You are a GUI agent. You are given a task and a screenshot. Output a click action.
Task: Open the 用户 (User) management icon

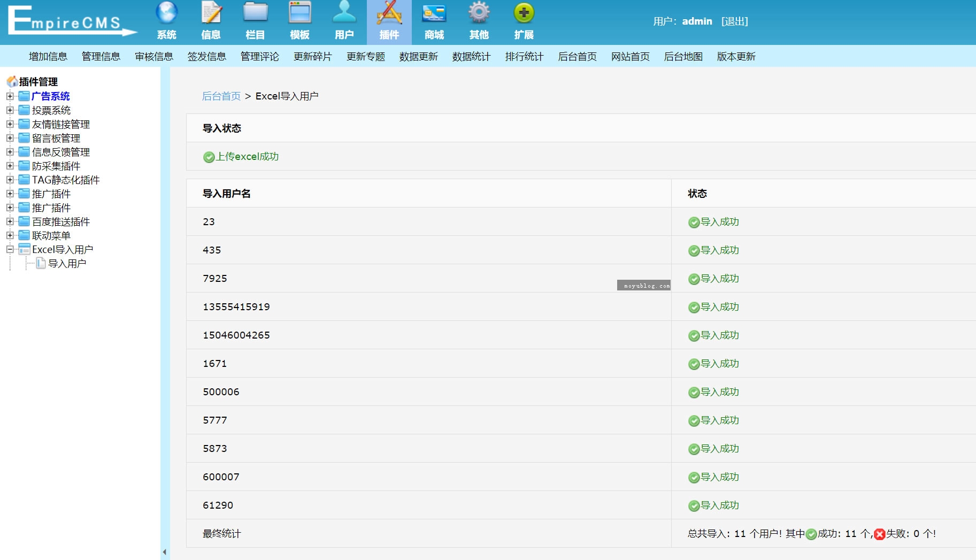point(344,12)
